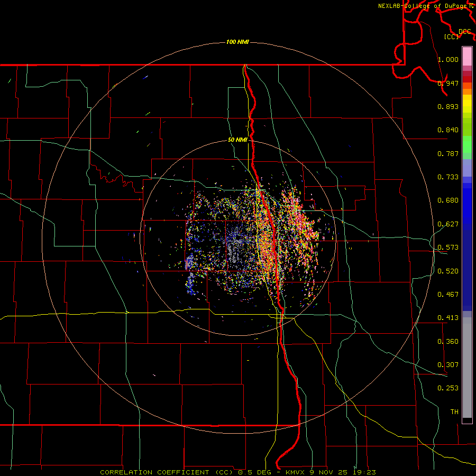The height and width of the screenshot is (476, 476).
Task: Click the 0.893 color scale value
Action: pyautogui.click(x=448, y=106)
